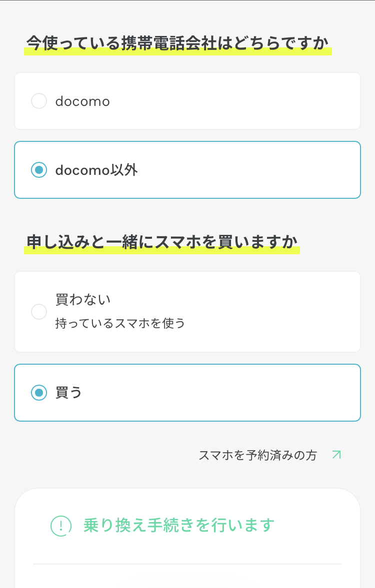
Task: Open the スマホを予約済みの方 link
Action: (x=257, y=456)
